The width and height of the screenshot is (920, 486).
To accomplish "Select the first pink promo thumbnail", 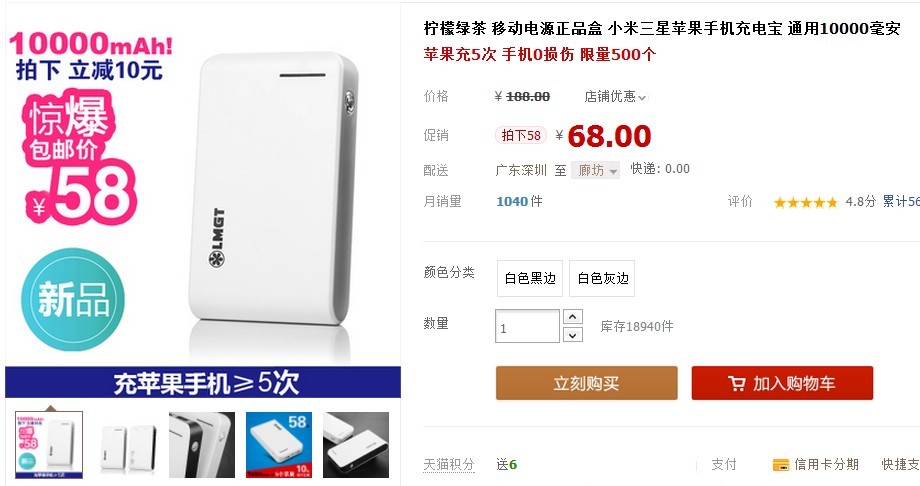I will (x=49, y=445).
